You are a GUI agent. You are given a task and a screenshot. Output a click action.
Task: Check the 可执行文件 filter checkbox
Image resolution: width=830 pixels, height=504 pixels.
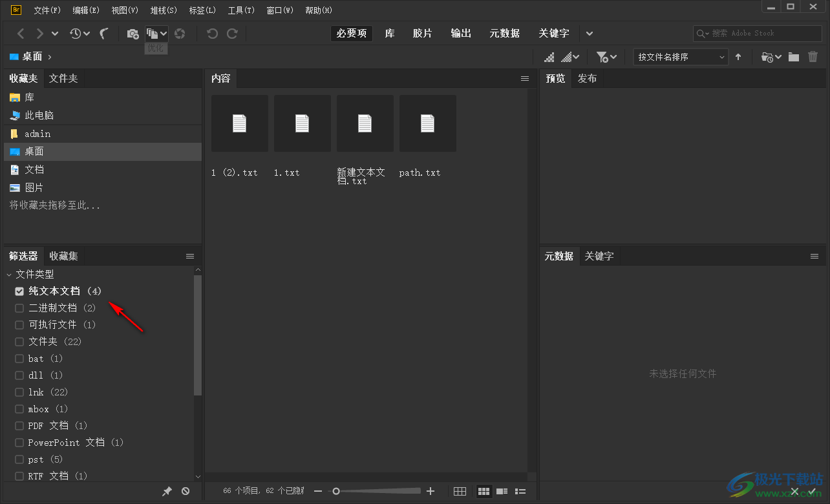click(19, 324)
